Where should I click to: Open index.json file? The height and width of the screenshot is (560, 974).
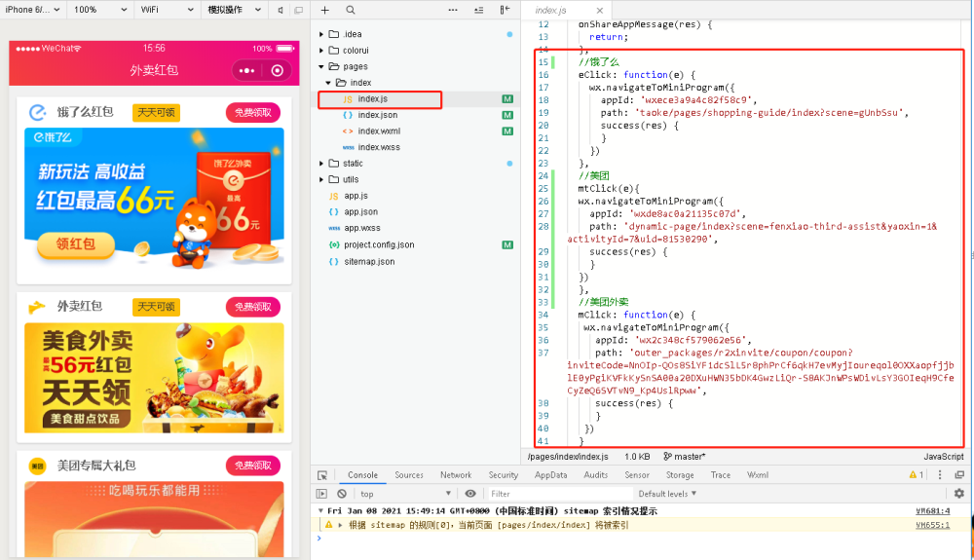pos(377,115)
